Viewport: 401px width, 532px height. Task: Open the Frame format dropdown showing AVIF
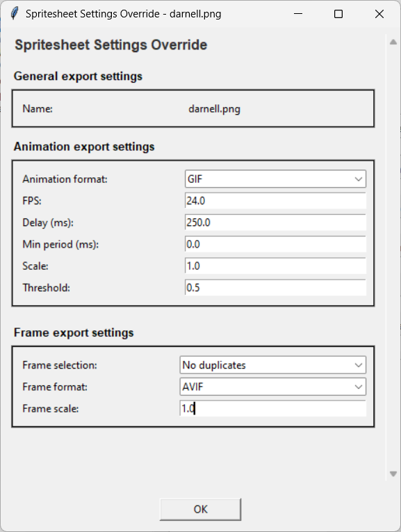coord(272,387)
